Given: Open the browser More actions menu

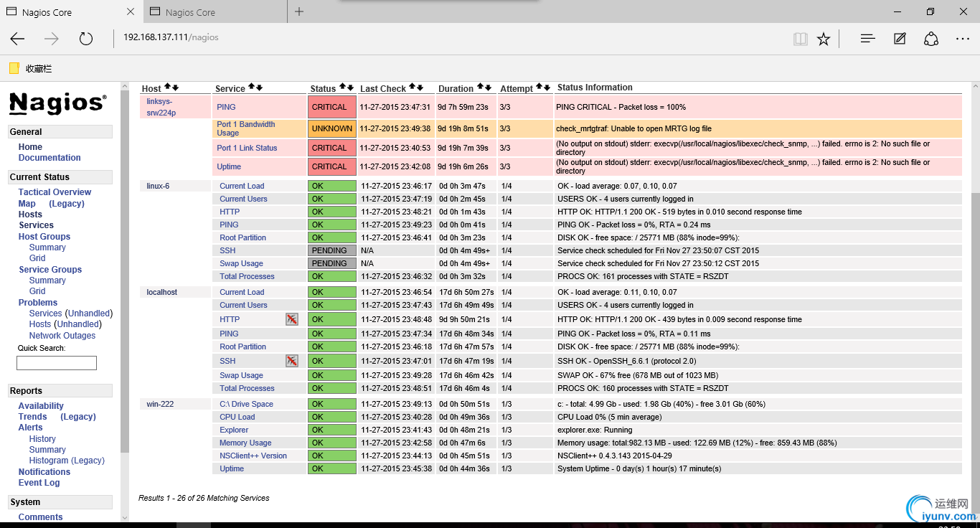Looking at the screenshot, I should point(963,39).
